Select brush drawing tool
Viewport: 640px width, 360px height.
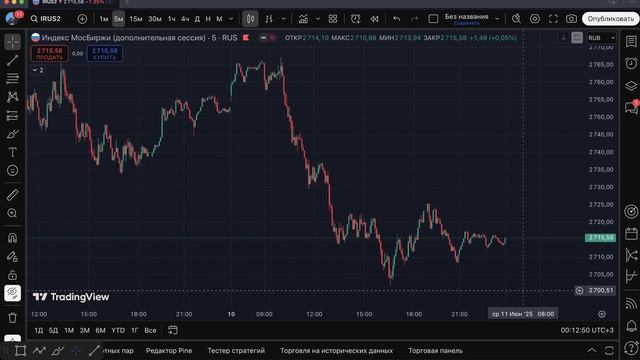tap(13, 134)
